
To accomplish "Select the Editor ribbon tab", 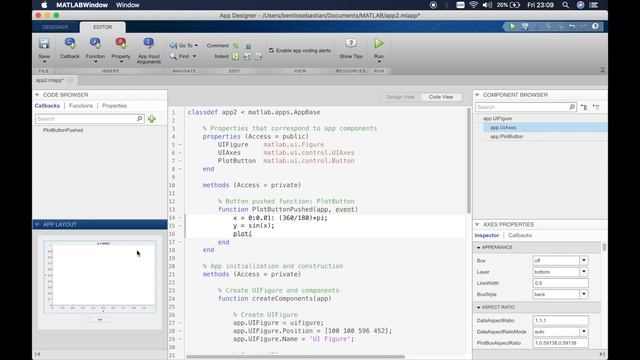I will (102, 27).
